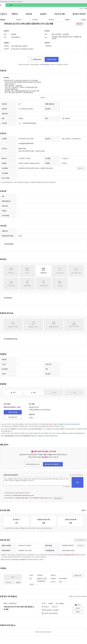This screenshot has height=644, width=87.
Task: Click the 새창보기 button
Action: click(78, 612)
